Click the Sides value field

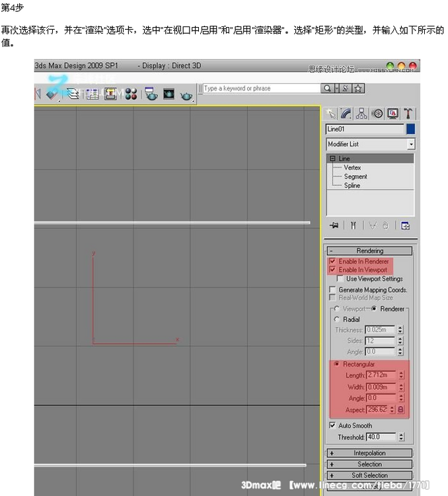click(x=381, y=341)
